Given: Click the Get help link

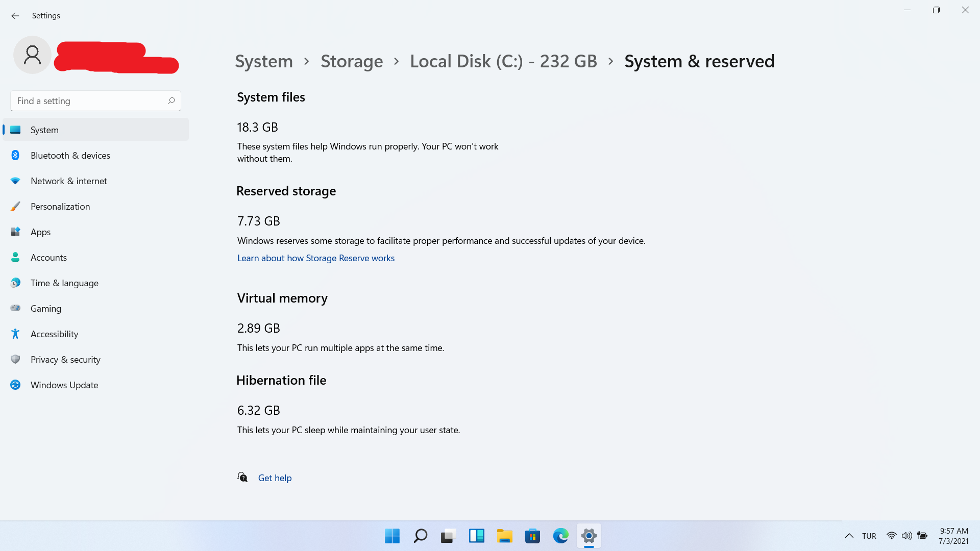Looking at the screenshot, I should pos(275,478).
